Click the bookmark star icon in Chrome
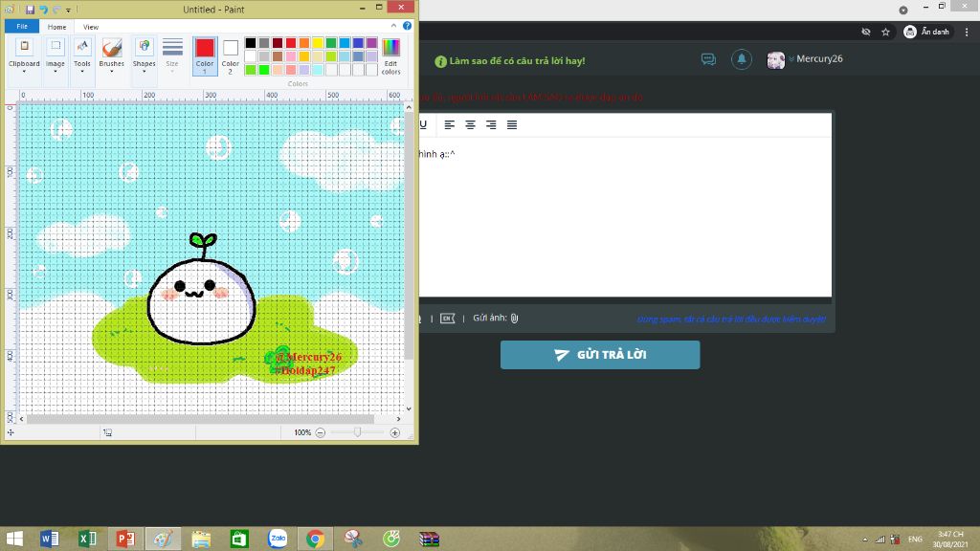This screenshot has height=551, width=980. [x=885, y=32]
